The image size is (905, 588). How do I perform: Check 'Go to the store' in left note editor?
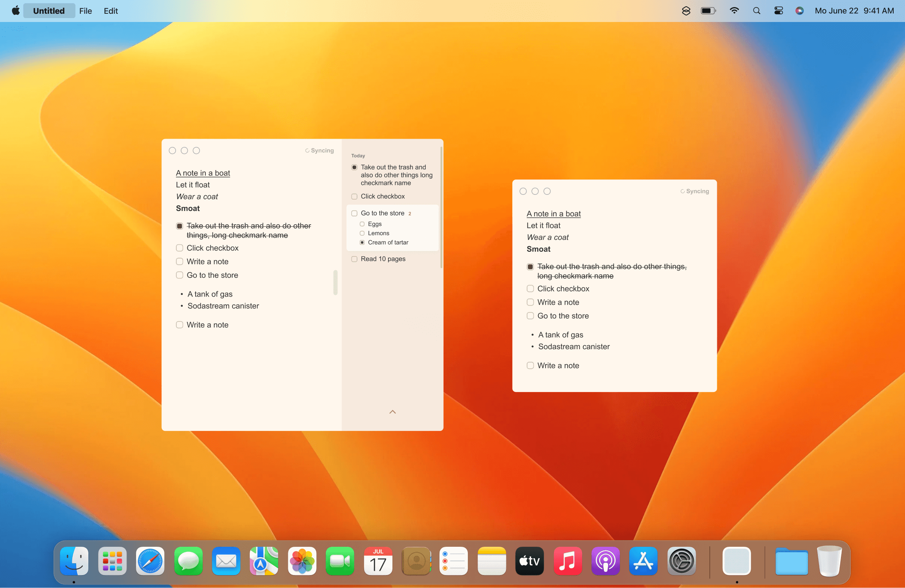point(180,275)
